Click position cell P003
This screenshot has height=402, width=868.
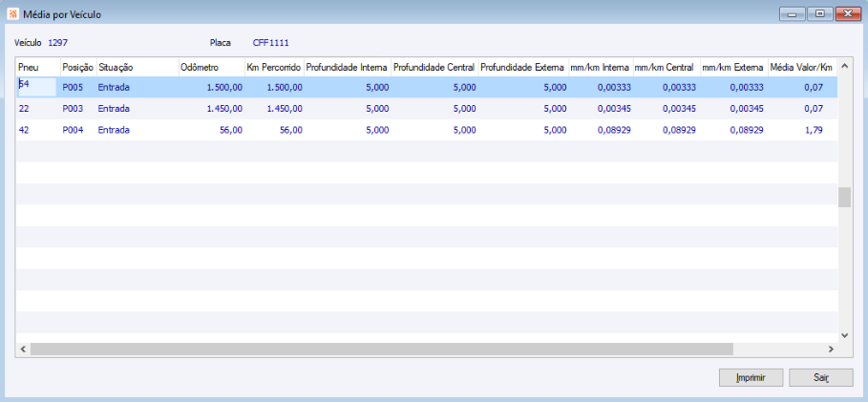point(73,109)
